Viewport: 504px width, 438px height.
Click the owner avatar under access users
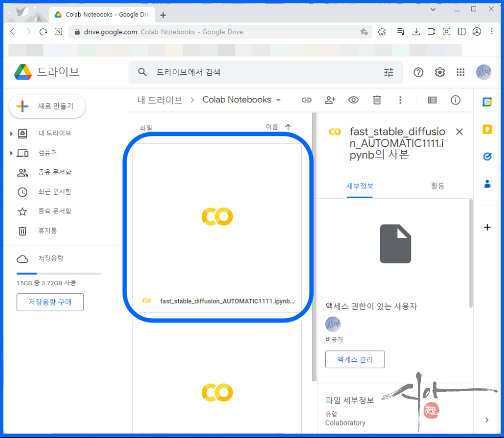[x=333, y=324]
